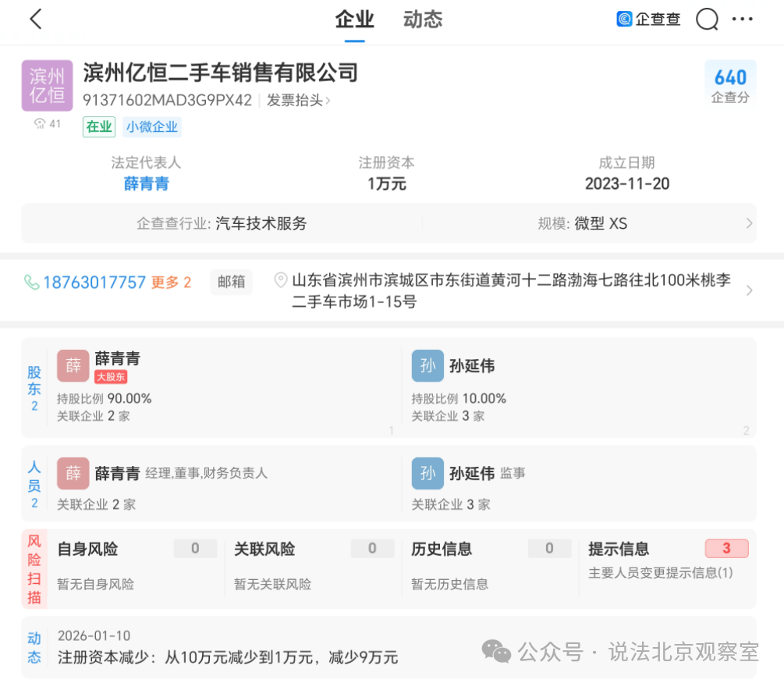
Task: View the 640 企查分 score
Action: (730, 84)
